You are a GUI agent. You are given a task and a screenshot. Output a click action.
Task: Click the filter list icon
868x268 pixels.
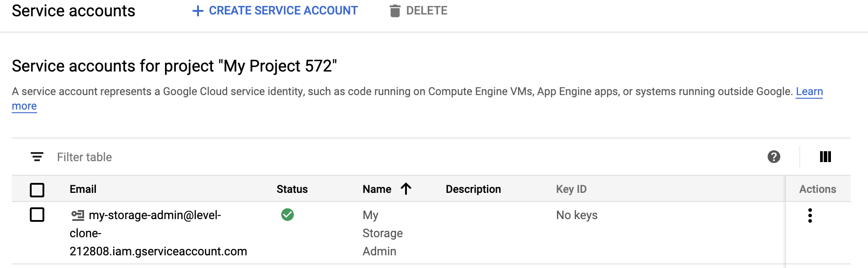[37, 157]
